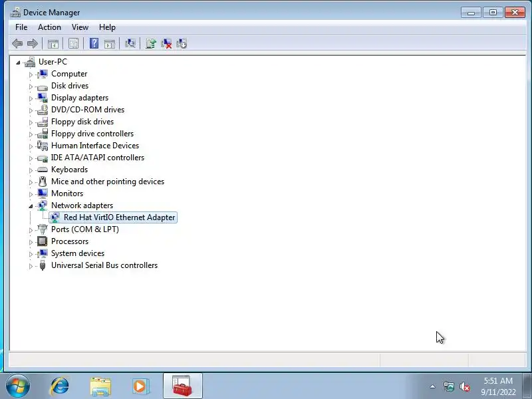Select the Ports (COM & LPT) label
Image resolution: width=532 pixels, height=399 pixels.
tap(85, 229)
